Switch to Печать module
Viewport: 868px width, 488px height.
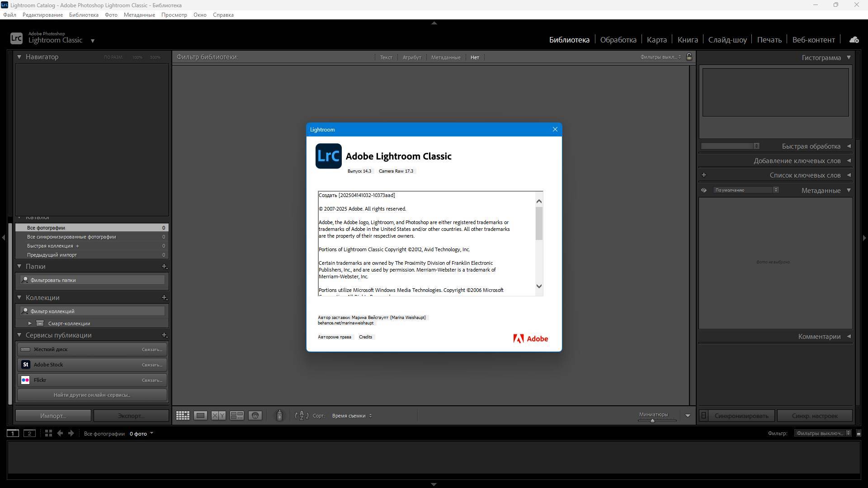[769, 40]
